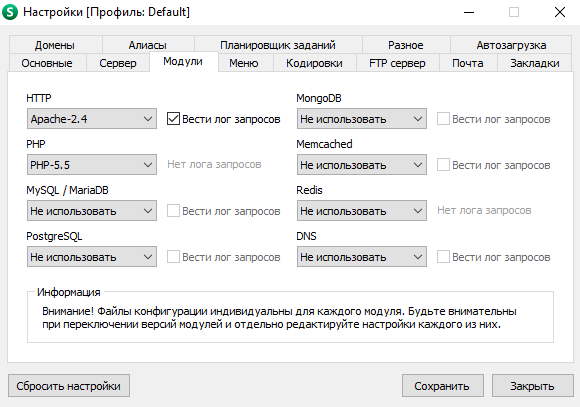Click the PostgreSQL label
Screen dimensions: 580x407
[x=54, y=236]
